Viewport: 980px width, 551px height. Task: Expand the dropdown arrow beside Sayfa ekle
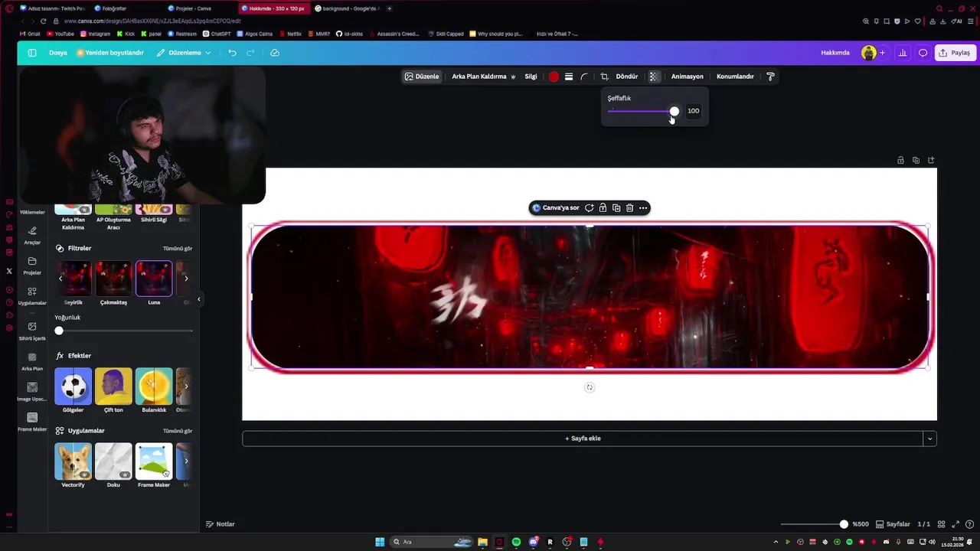(x=929, y=439)
